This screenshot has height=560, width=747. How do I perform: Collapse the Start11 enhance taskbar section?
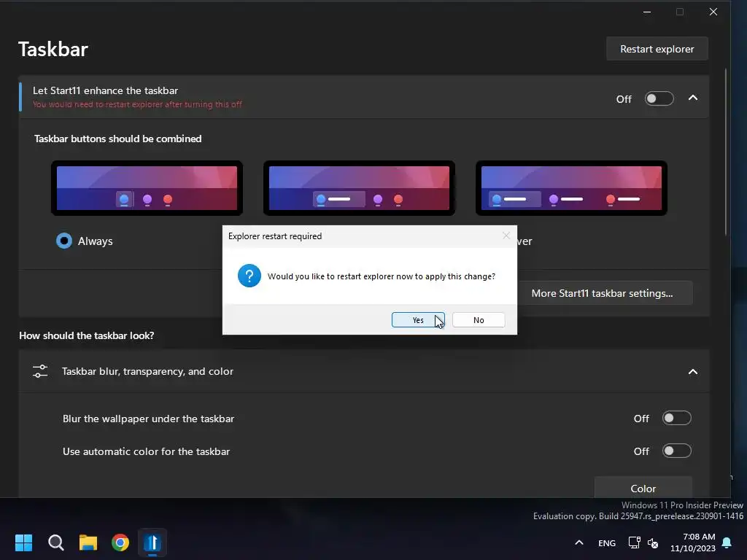[693, 98]
